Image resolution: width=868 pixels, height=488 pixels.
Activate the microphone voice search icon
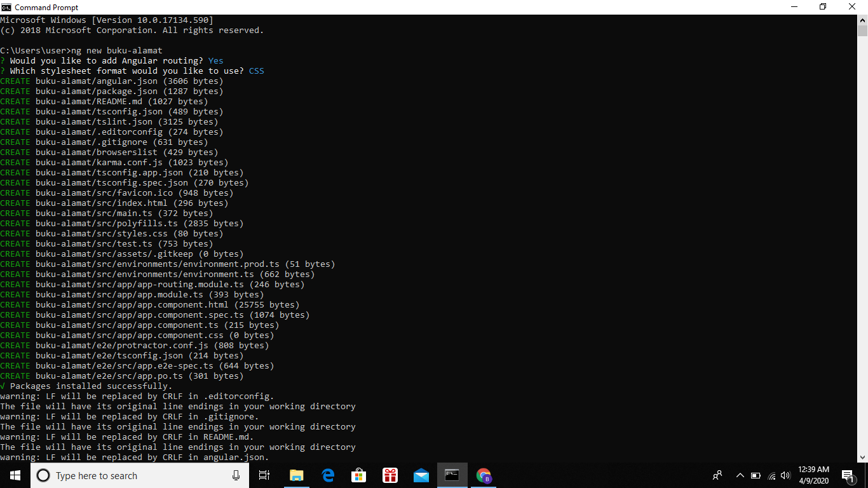[236, 475]
